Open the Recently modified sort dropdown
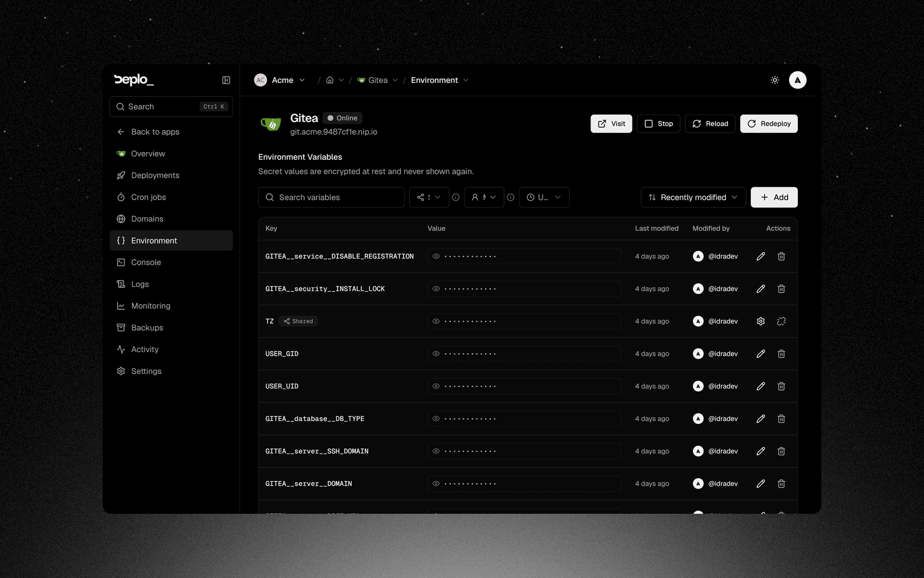 click(693, 197)
